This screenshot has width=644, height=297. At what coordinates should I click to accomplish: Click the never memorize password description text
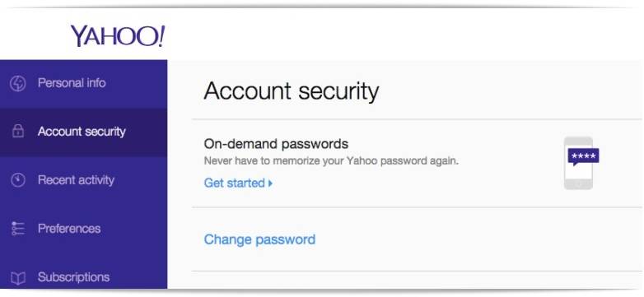coord(331,160)
